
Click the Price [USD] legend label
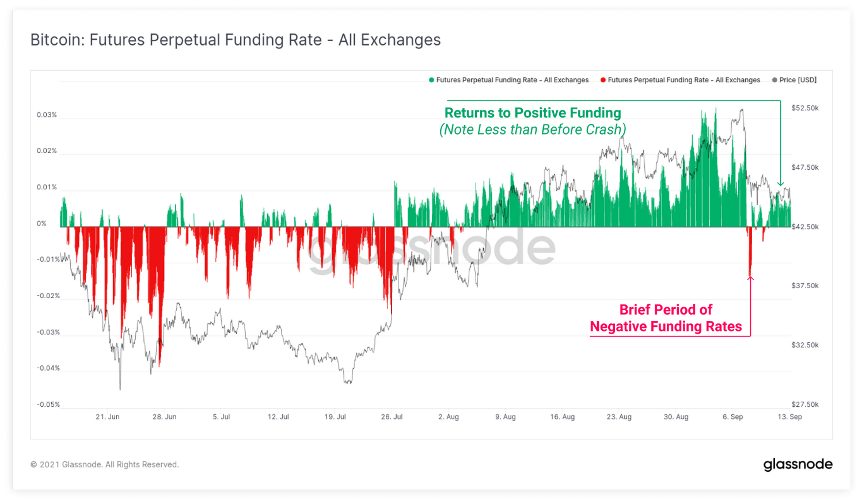tap(798, 80)
